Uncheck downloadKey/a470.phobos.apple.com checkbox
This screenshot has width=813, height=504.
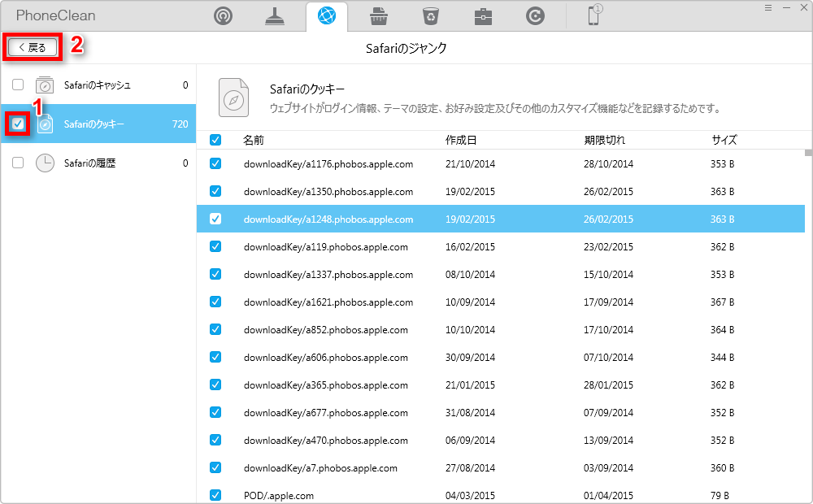coord(215,440)
